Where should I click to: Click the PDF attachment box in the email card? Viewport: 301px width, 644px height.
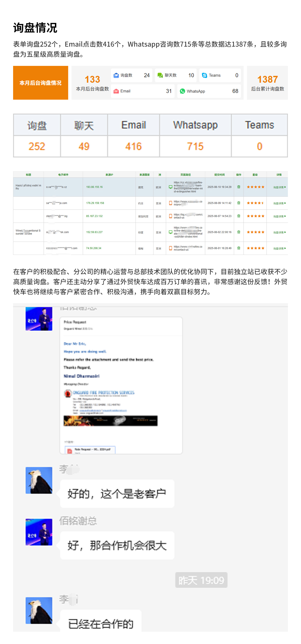[90, 450]
